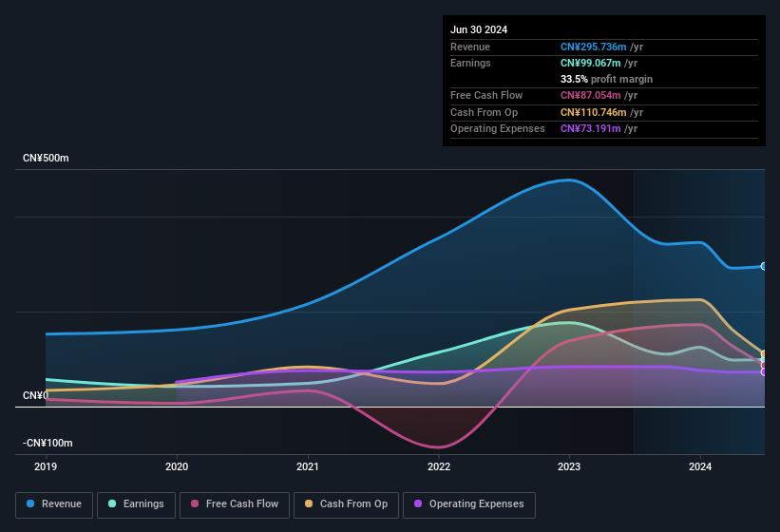Click the Jun 30 2024 tooltip date
The height and width of the screenshot is (532, 780).
click(x=479, y=29)
